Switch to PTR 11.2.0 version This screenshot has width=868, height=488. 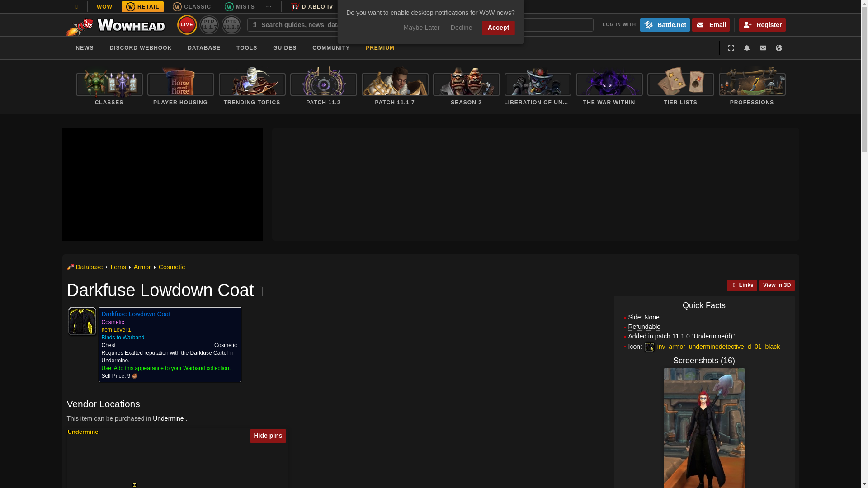tap(231, 25)
